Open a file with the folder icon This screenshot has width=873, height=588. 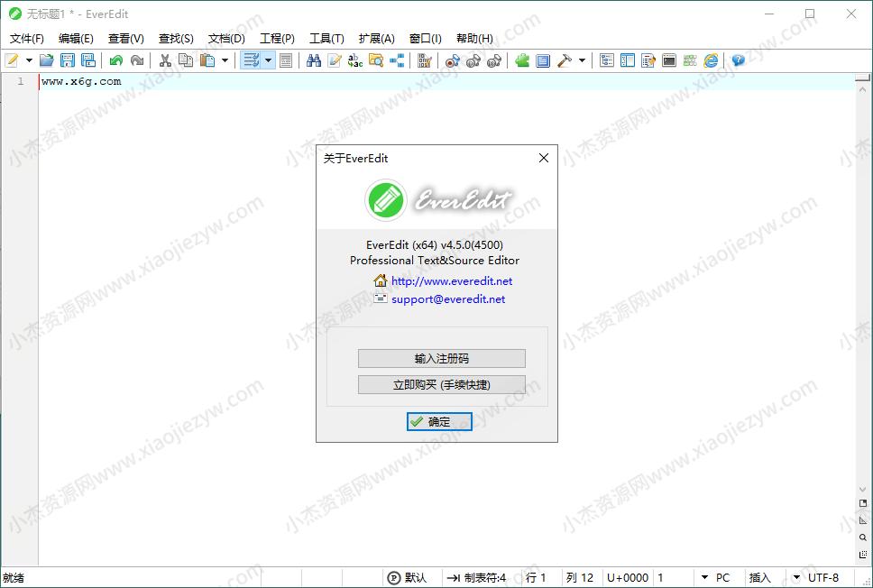[x=47, y=60]
